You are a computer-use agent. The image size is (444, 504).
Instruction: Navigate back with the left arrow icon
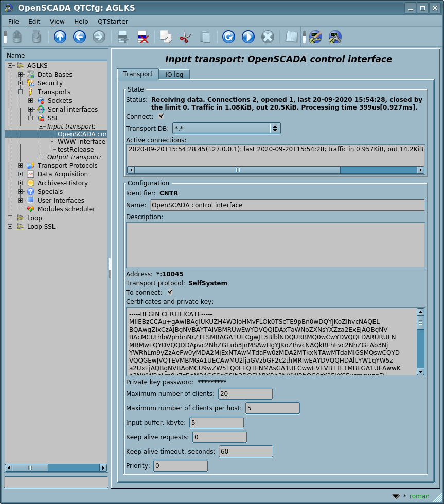(x=79, y=37)
